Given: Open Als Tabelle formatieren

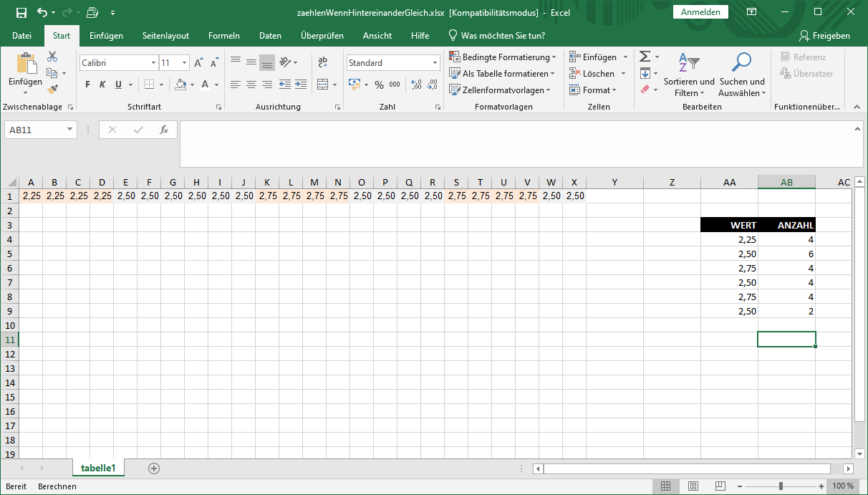Looking at the screenshot, I should tap(501, 73).
